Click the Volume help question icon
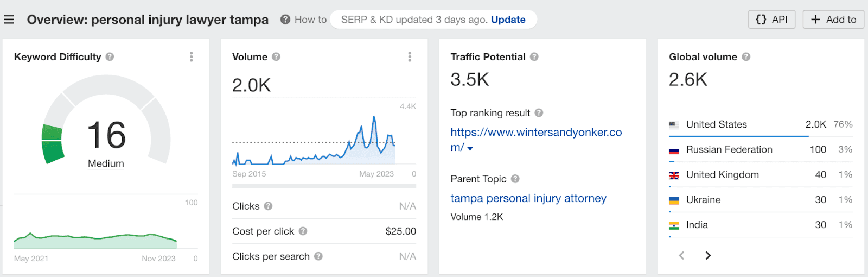The width and height of the screenshot is (868, 277). pyautogui.click(x=276, y=56)
